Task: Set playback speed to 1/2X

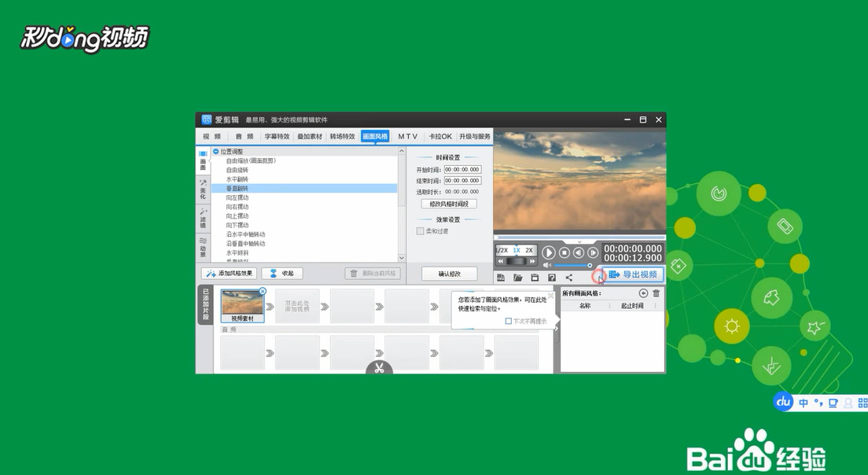Action: (502, 250)
